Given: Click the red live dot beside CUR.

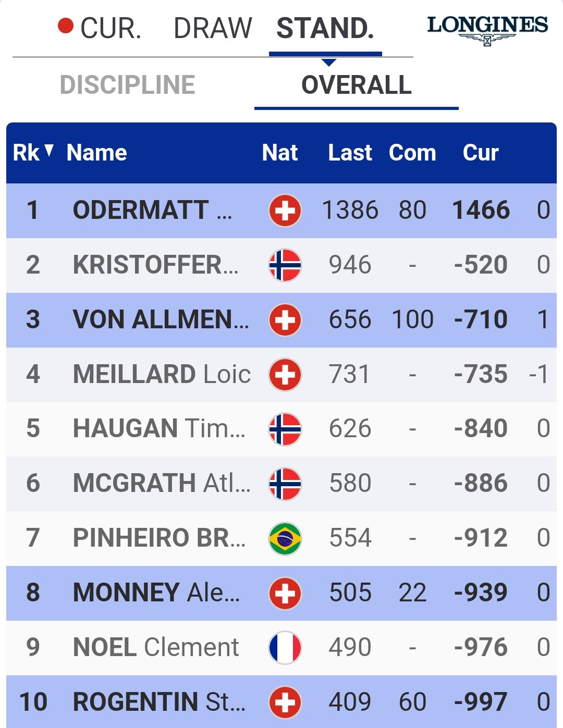Looking at the screenshot, I should [66, 26].
